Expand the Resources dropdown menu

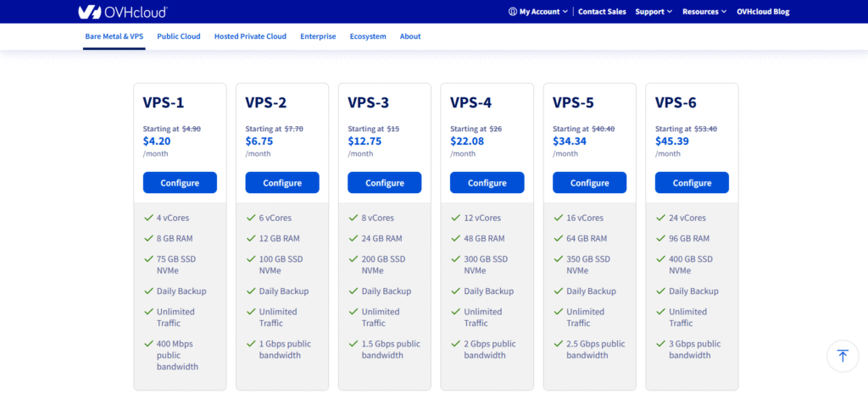click(704, 12)
